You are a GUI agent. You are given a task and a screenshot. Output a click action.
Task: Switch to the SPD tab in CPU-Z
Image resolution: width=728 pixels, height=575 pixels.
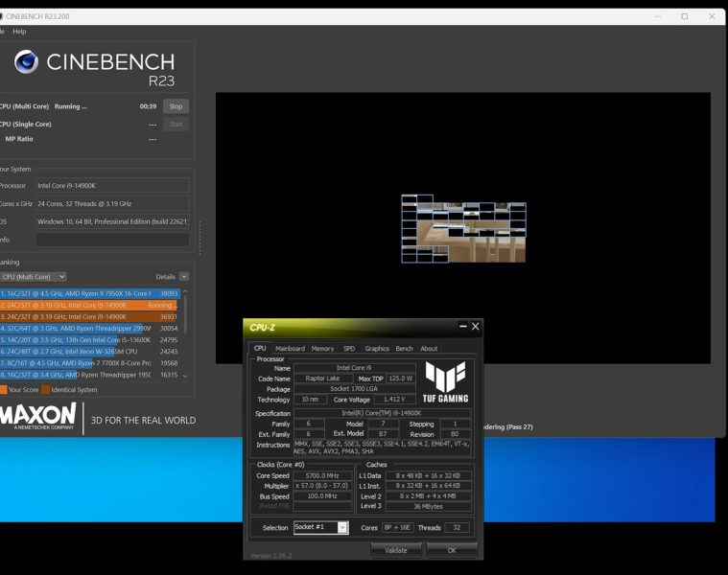point(349,349)
